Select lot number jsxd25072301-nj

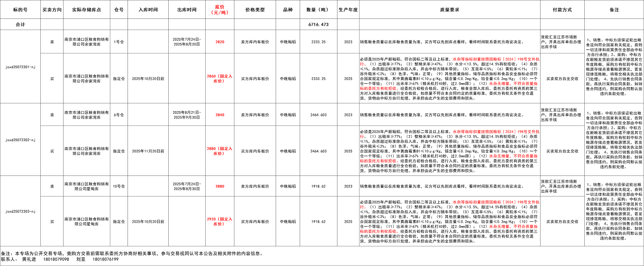[20, 67]
